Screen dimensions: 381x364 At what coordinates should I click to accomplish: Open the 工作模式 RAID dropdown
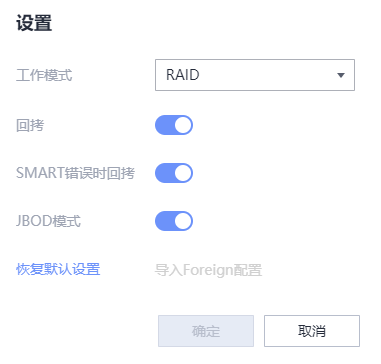tap(255, 75)
